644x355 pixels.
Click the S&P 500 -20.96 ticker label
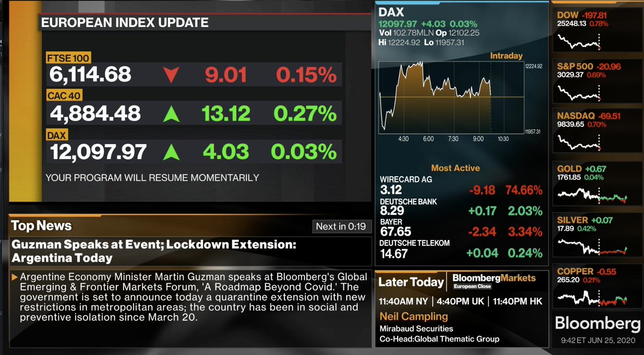point(589,67)
